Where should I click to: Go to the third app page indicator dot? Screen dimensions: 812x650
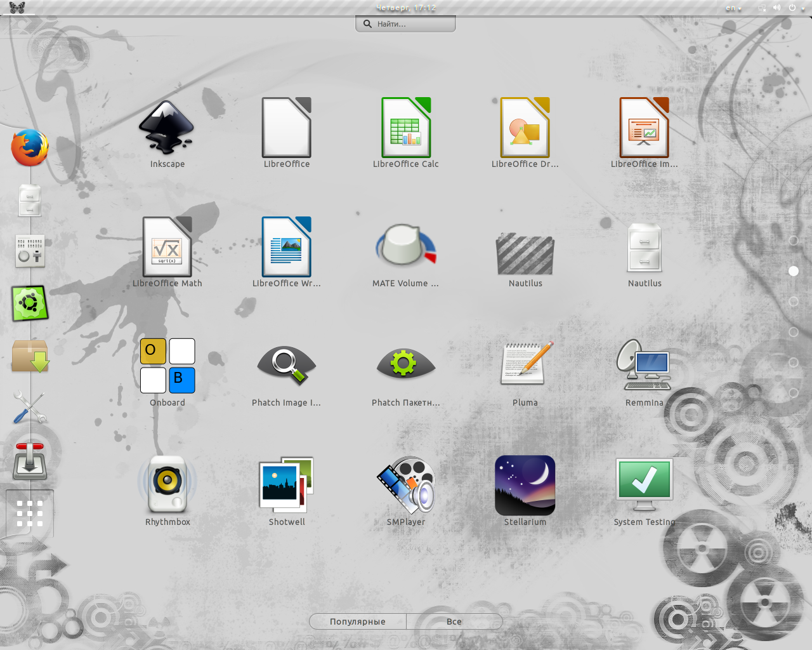(x=793, y=302)
